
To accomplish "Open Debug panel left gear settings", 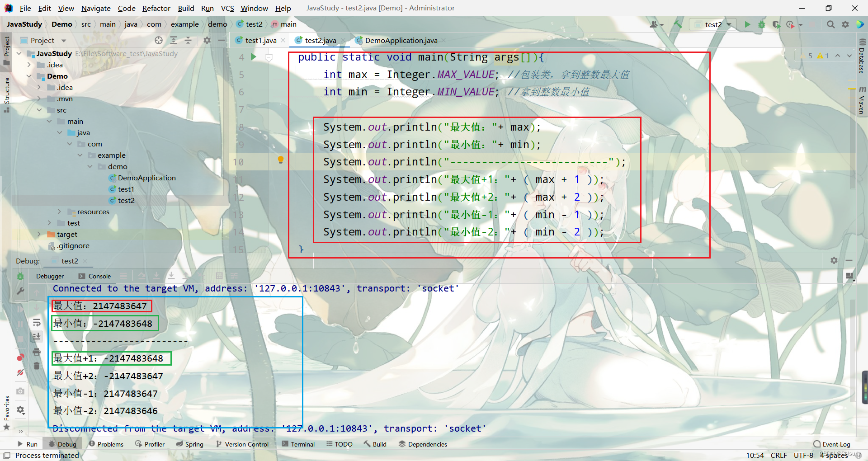I will [20, 410].
